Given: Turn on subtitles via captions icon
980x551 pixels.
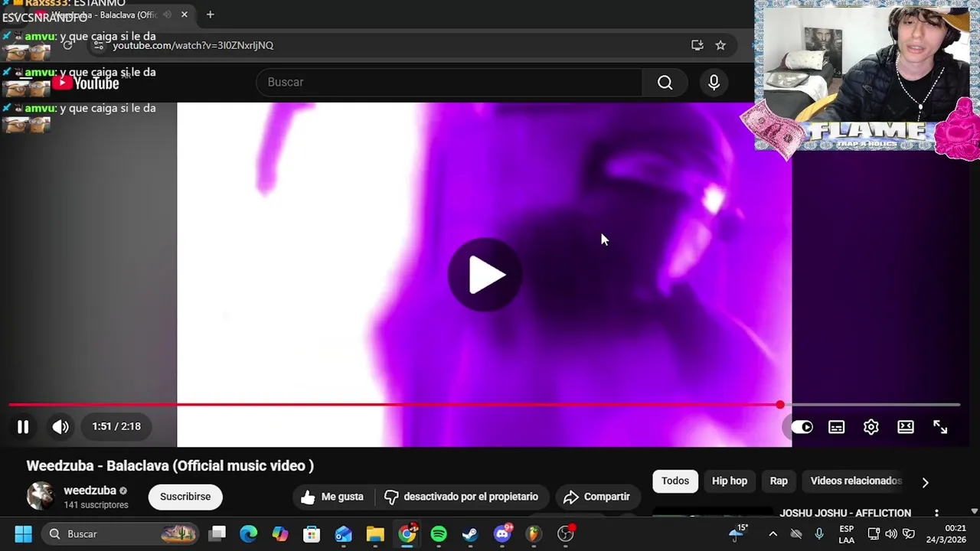Looking at the screenshot, I should click(x=836, y=427).
